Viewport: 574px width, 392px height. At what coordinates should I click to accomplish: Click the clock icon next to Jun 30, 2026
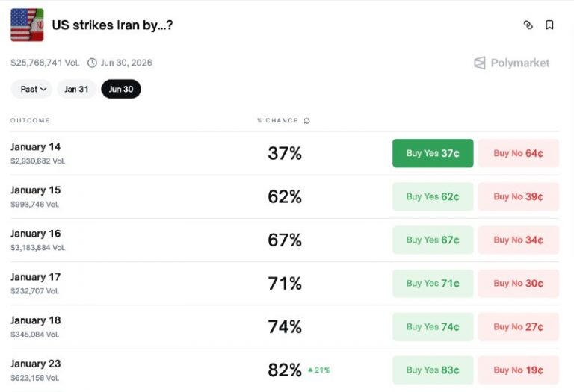[92, 63]
